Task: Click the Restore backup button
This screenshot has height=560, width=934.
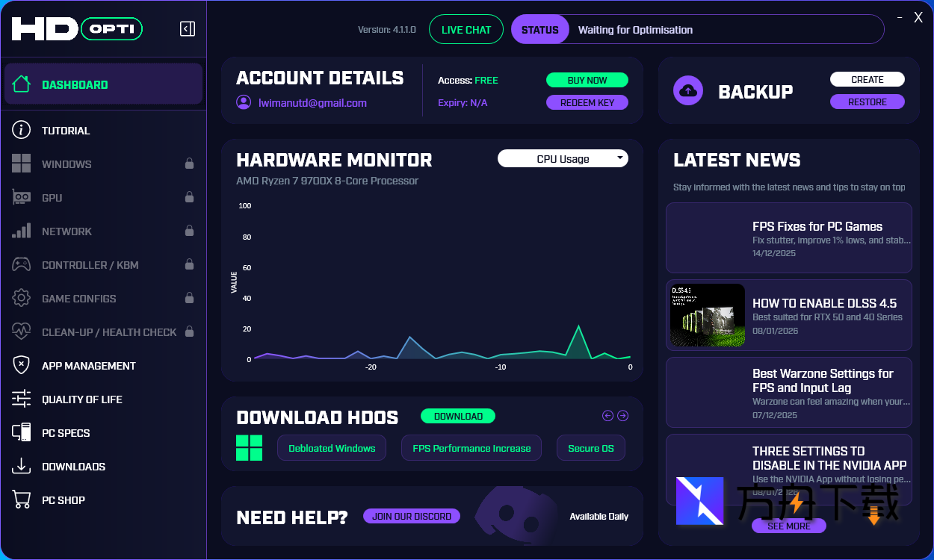Action: [867, 102]
